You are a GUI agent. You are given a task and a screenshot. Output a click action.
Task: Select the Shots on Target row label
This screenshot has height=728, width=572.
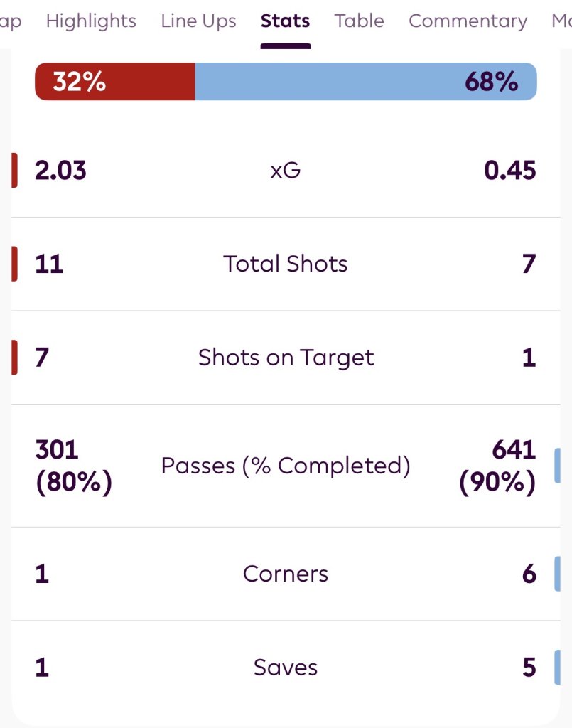286,358
